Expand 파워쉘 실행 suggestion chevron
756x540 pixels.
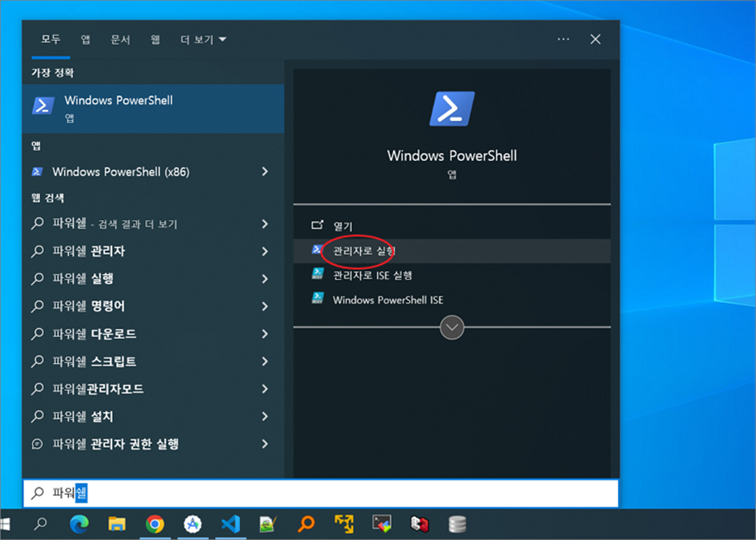(x=265, y=278)
